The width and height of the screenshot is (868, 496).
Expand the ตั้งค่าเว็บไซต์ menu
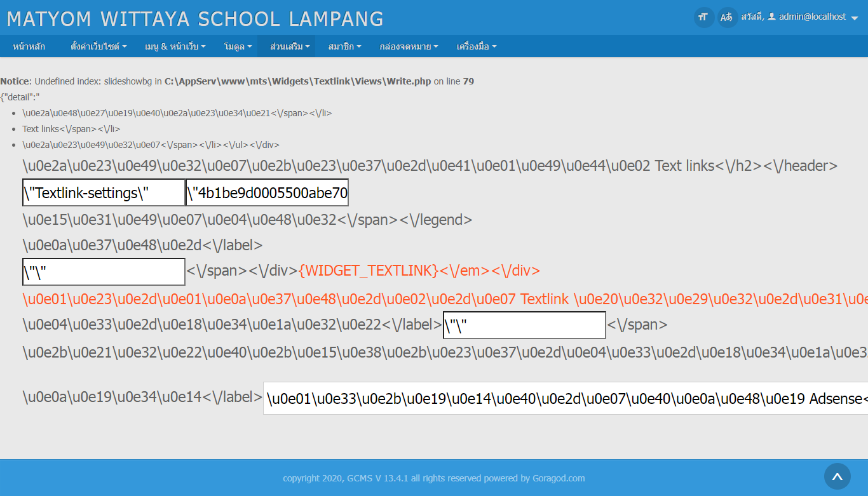pyautogui.click(x=98, y=46)
